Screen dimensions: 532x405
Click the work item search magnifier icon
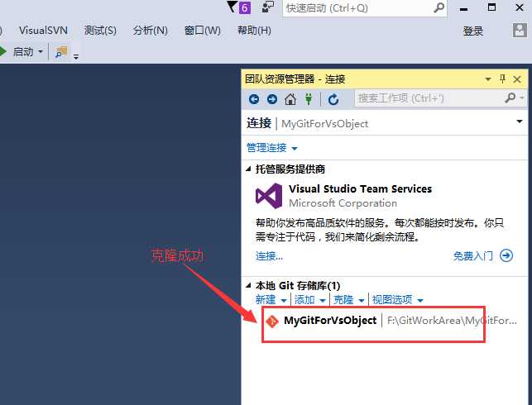tap(510, 98)
